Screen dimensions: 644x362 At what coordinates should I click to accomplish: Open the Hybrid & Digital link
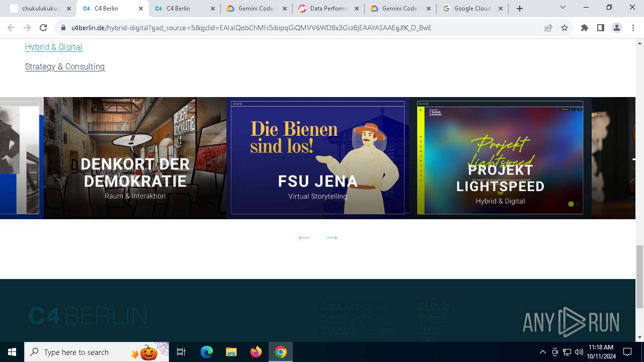[53, 47]
